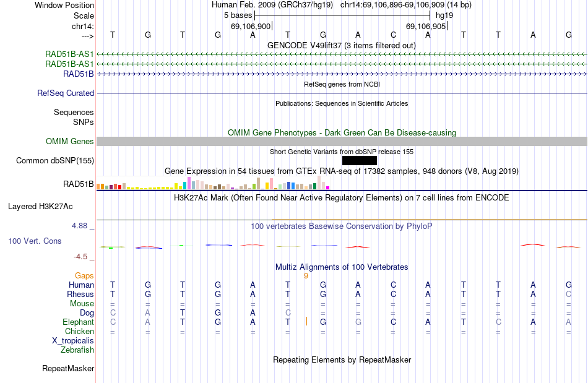This screenshot has width=588, height=383.
Task: Click the 'Zebrafish' species label
Action: pos(77,350)
